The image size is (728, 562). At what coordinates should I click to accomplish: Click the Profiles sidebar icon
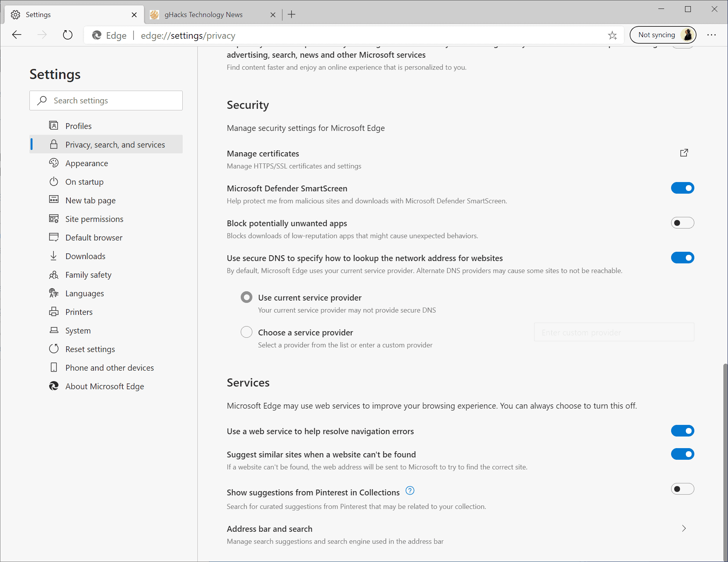[54, 125]
